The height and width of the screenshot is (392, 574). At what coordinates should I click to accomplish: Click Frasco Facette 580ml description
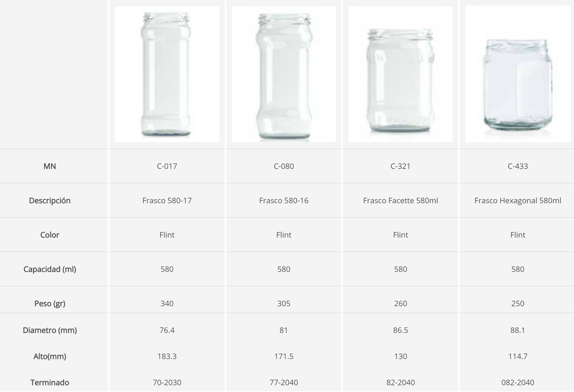(x=400, y=200)
